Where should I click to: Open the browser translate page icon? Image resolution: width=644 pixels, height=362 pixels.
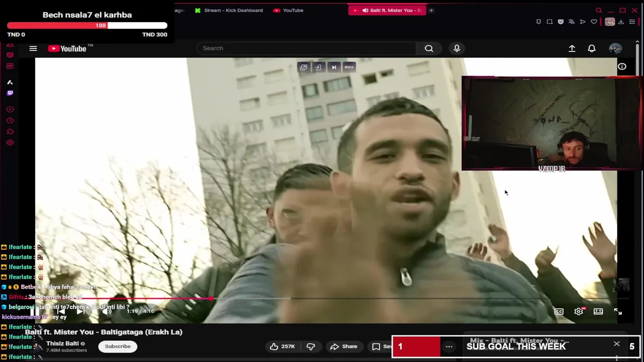(572, 22)
